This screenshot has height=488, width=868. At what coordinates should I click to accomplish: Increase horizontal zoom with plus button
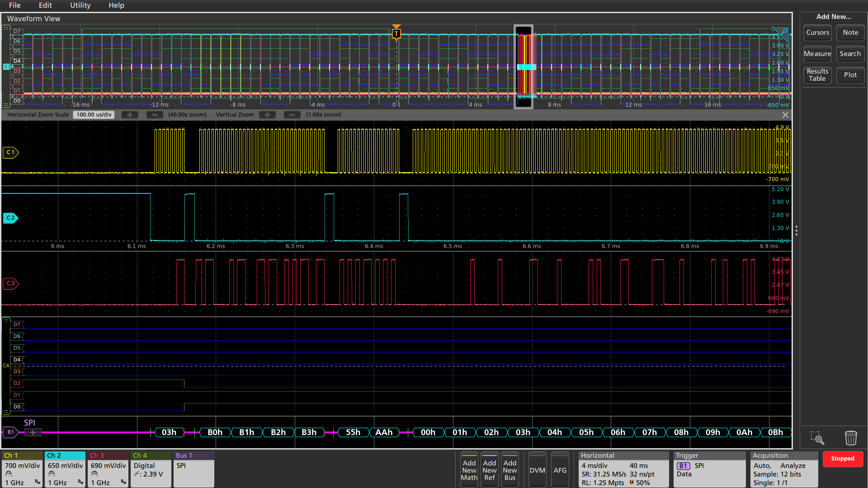130,115
